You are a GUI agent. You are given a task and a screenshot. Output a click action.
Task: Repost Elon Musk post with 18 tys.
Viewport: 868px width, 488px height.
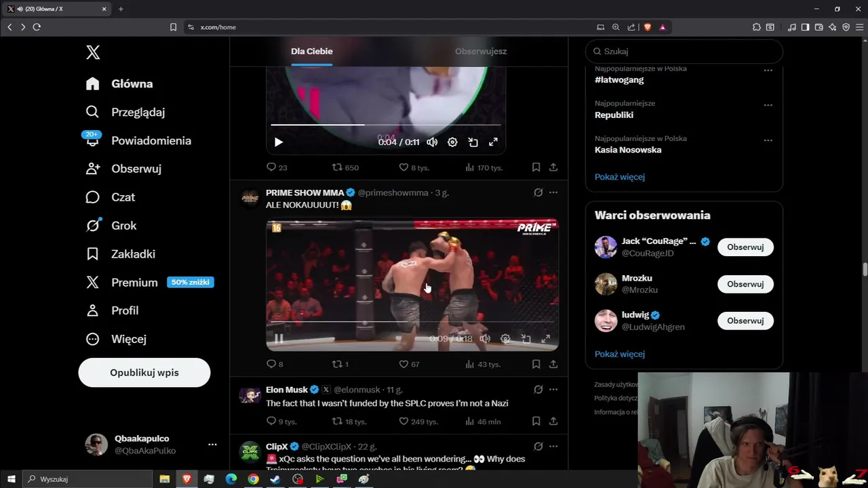(x=349, y=422)
